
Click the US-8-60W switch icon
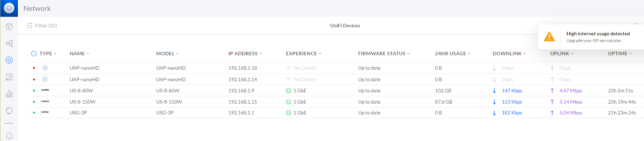coord(45,90)
